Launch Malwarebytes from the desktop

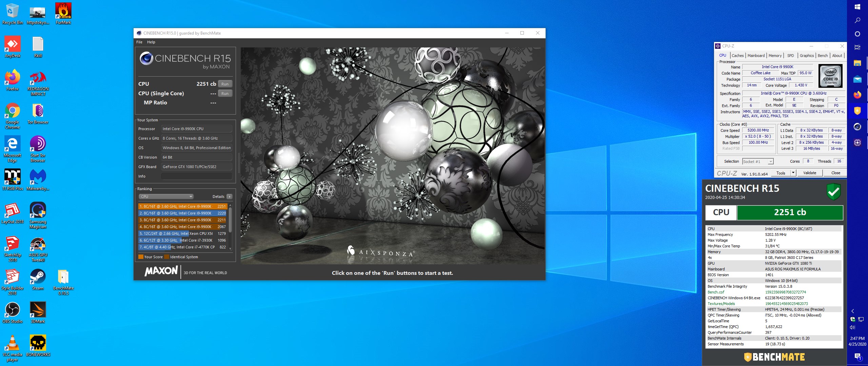(x=38, y=180)
